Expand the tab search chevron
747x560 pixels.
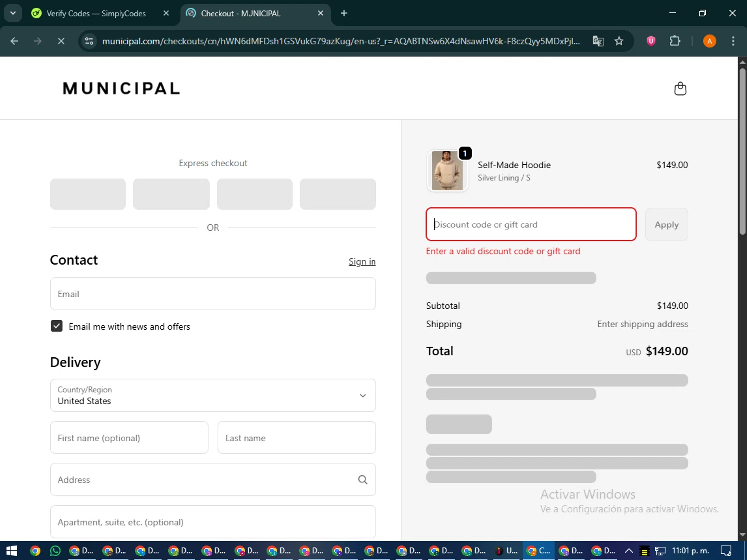[13, 13]
